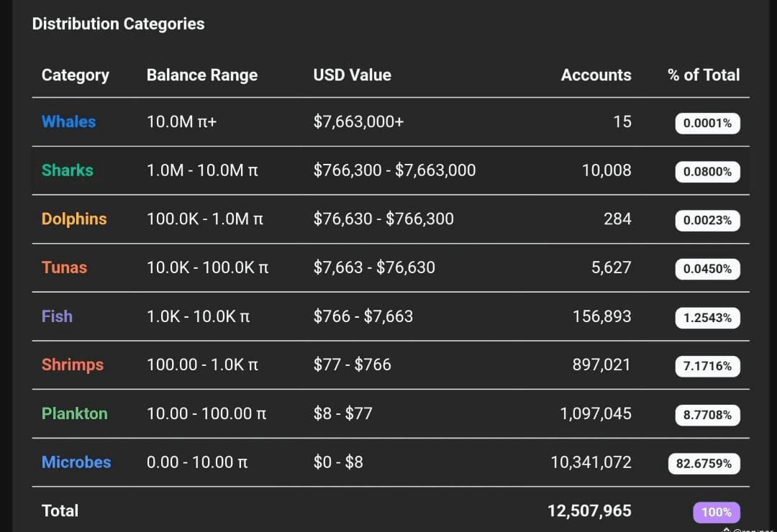Click the % of Total header
777x532 pixels.
[704, 75]
